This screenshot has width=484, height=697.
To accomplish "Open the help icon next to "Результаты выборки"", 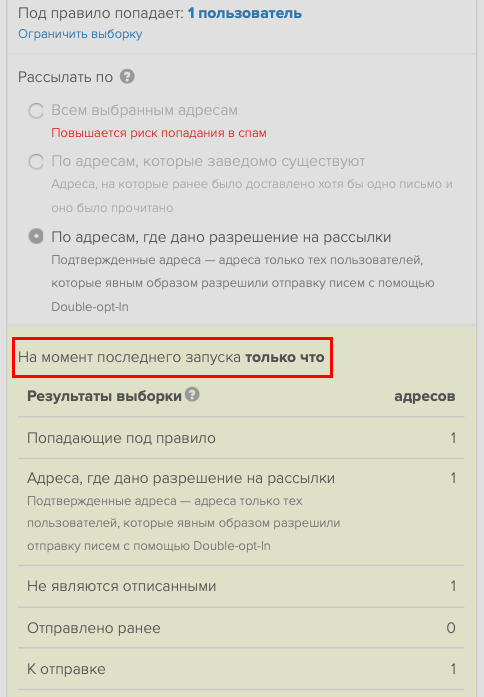I will click(x=192, y=394).
